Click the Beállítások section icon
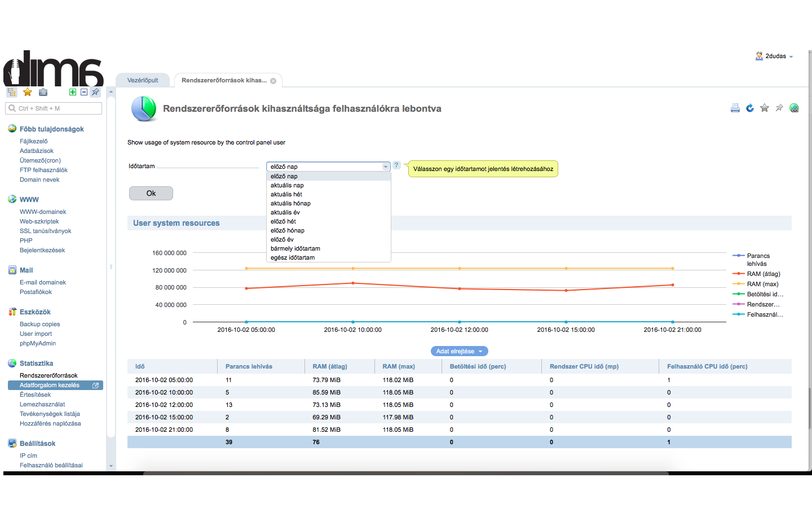 tap(12, 443)
